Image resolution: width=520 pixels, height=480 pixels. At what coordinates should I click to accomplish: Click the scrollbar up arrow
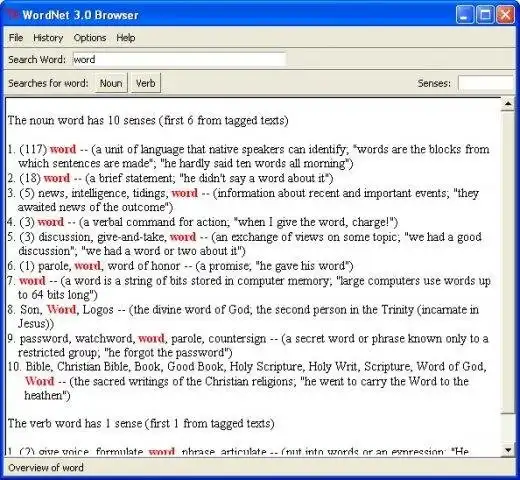508,104
